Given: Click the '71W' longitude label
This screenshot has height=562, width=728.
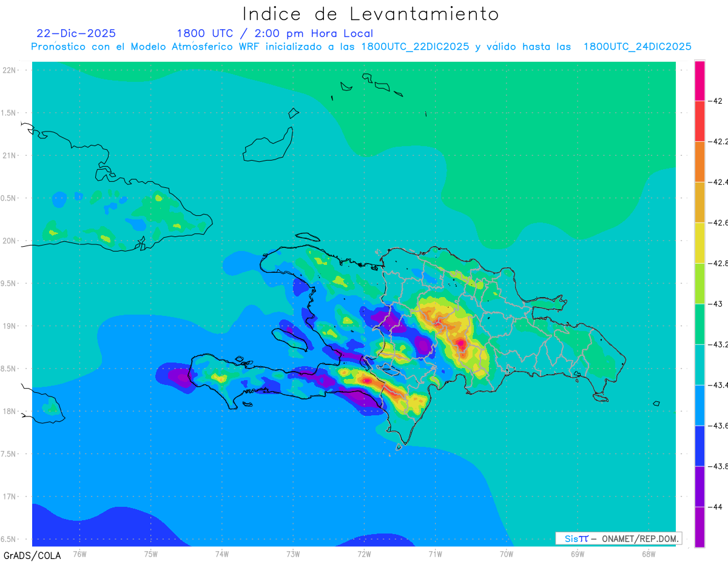Looking at the screenshot, I should point(435,554).
